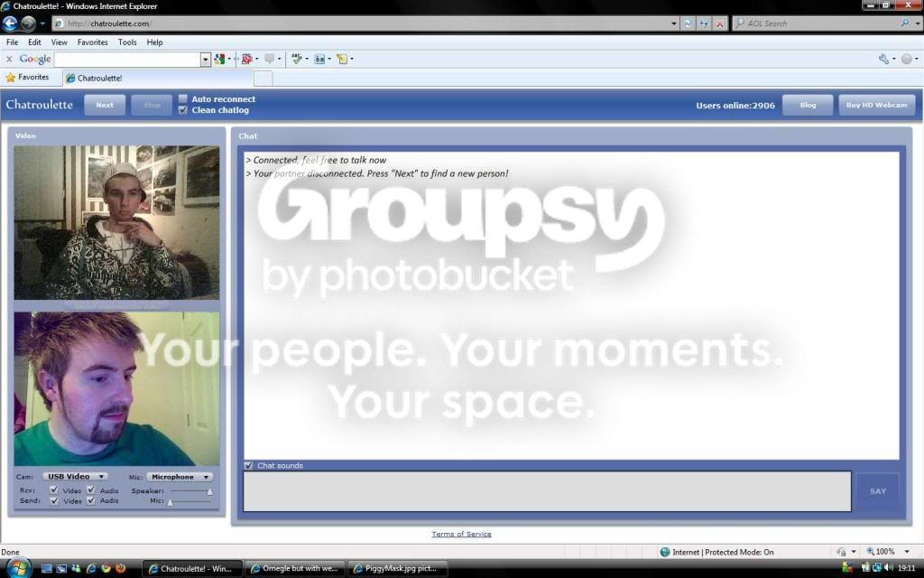The height and width of the screenshot is (578, 924).
Task: Click the compatibility view icon in address bar
Action: coord(688,23)
